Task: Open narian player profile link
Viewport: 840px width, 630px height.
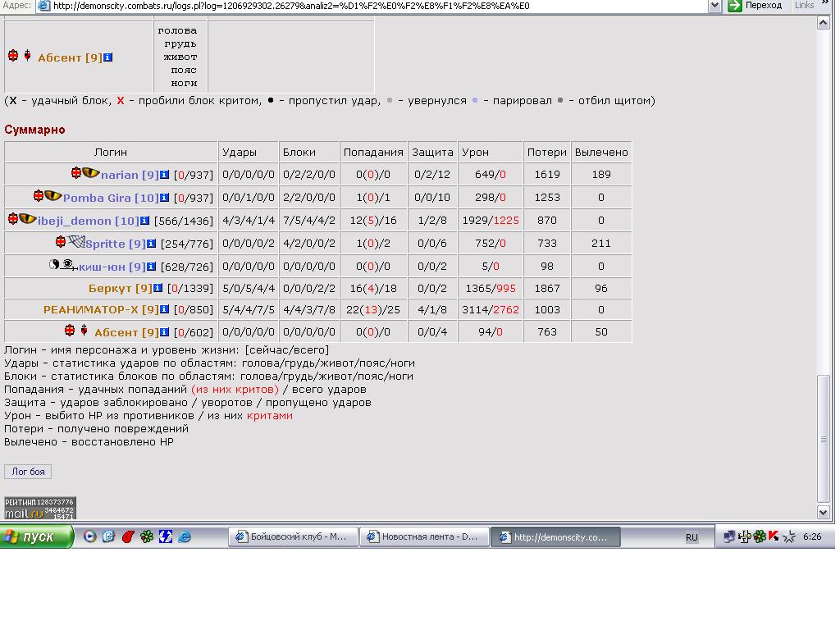Action: pyautogui.click(x=130, y=175)
